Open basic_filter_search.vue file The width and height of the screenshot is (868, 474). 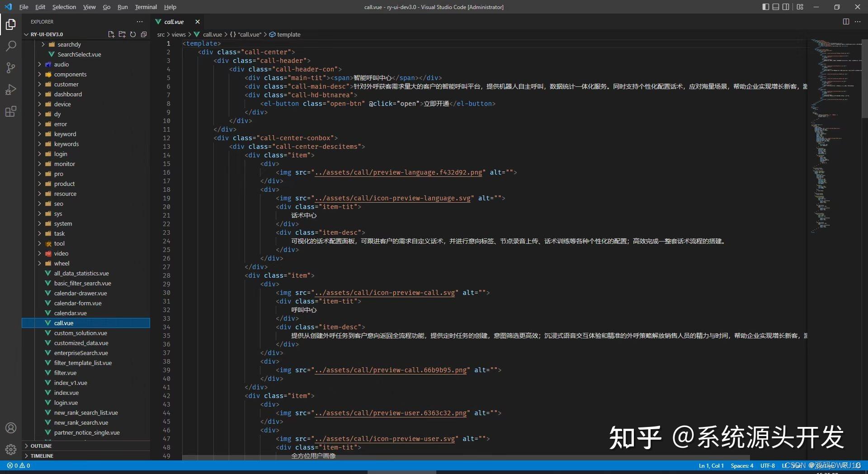point(82,283)
